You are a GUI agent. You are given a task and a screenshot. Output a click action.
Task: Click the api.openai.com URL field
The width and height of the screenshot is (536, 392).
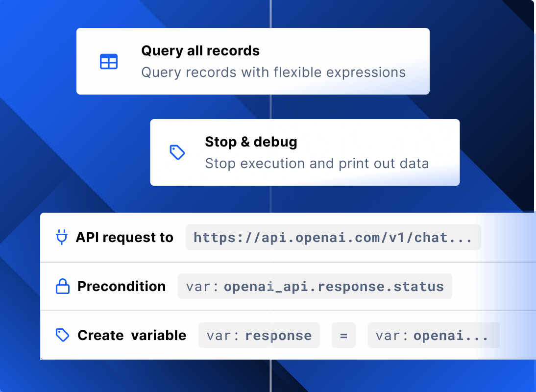(x=333, y=238)
